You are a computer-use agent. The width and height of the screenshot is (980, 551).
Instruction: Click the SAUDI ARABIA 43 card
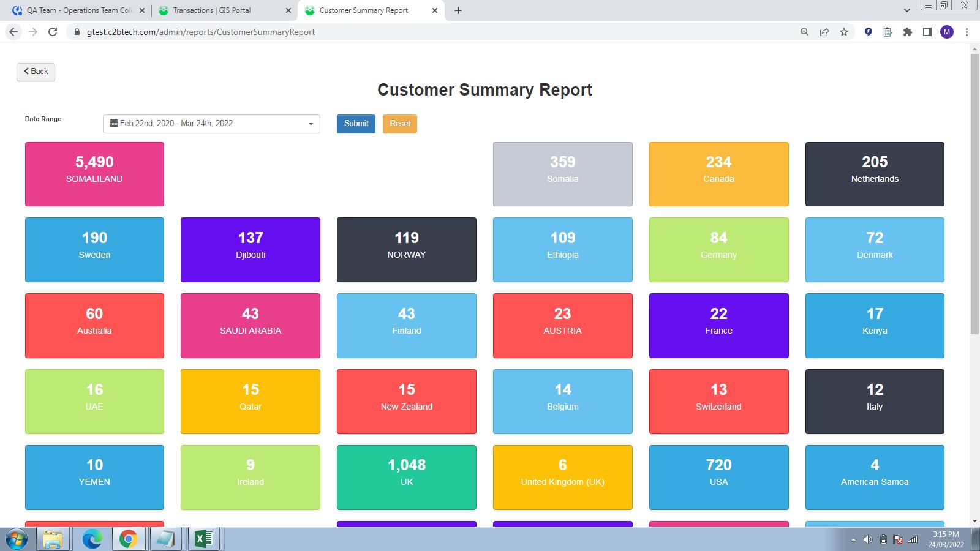click(251, 326)
